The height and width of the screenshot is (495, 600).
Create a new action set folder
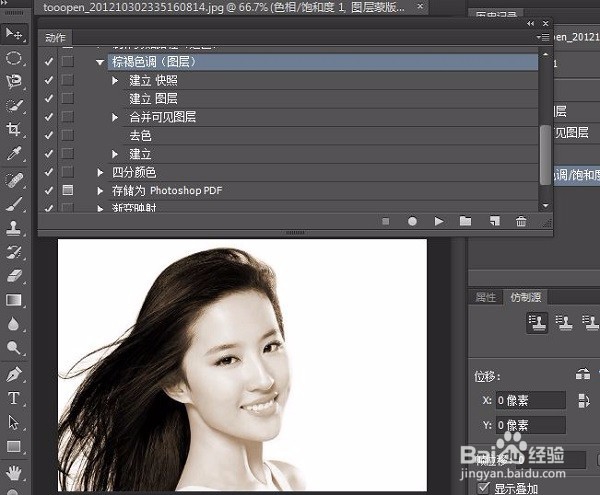pos(465,221)
